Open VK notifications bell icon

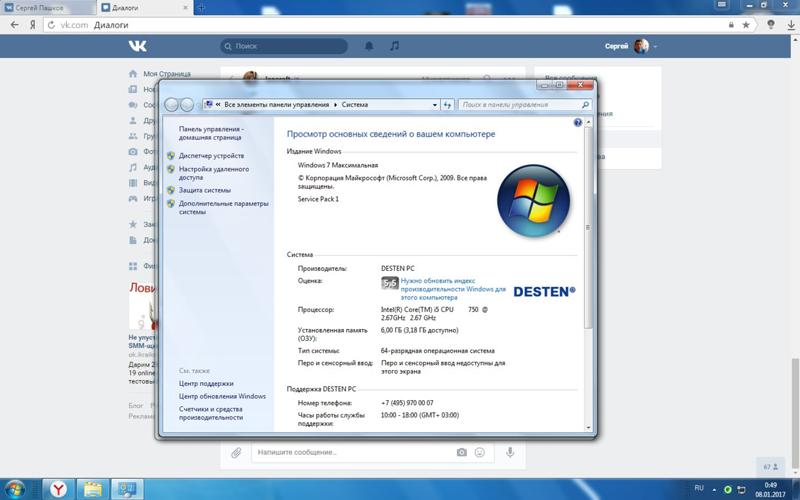pyautogui.click(x=369, y=46)
